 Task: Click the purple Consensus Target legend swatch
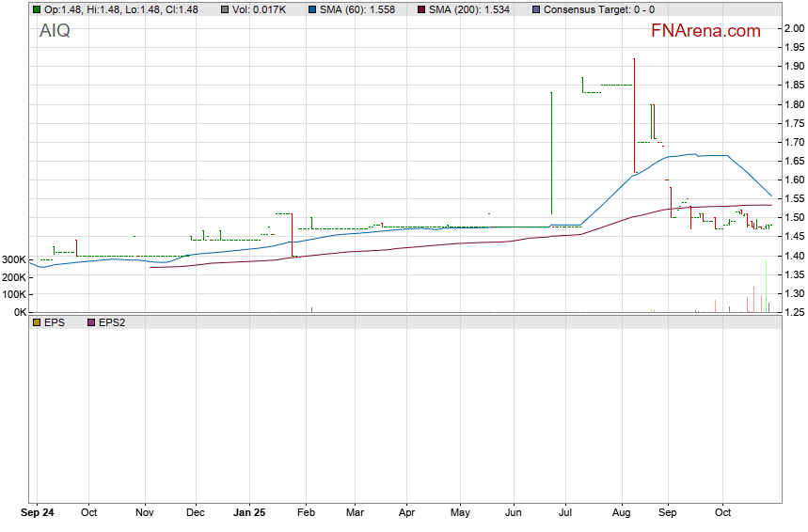point(536,9)
